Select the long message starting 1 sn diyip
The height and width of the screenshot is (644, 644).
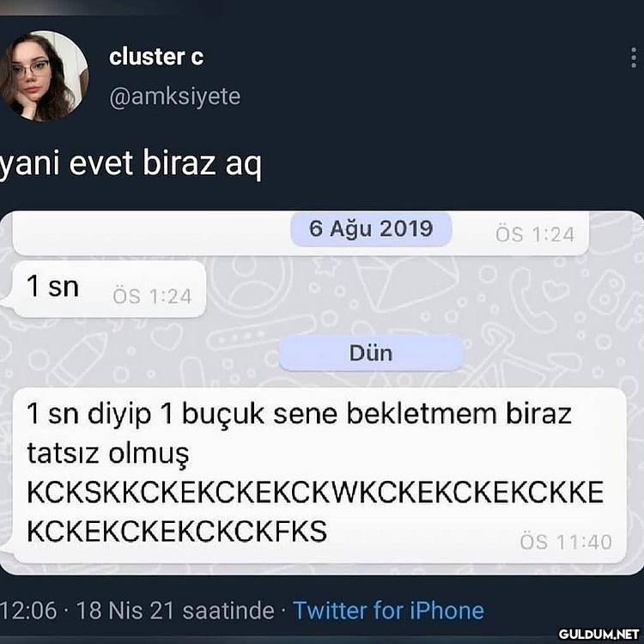(319, 476)
